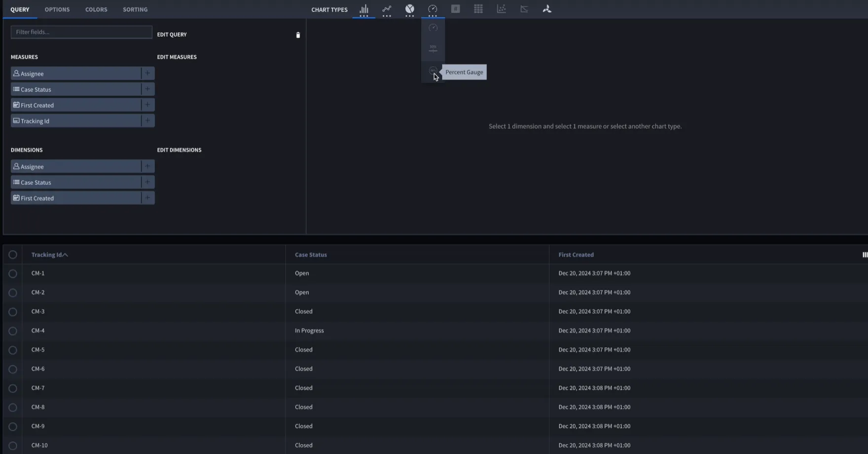Sort by Tracking Id column header
Viewport: 868px width, 454px height.
(x=50, y=255)
